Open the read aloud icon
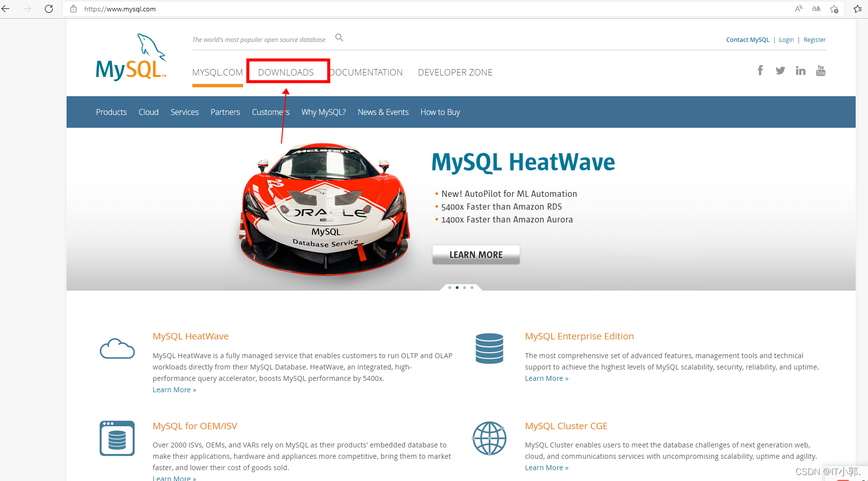868x481 pixels. tap(798, 9)
